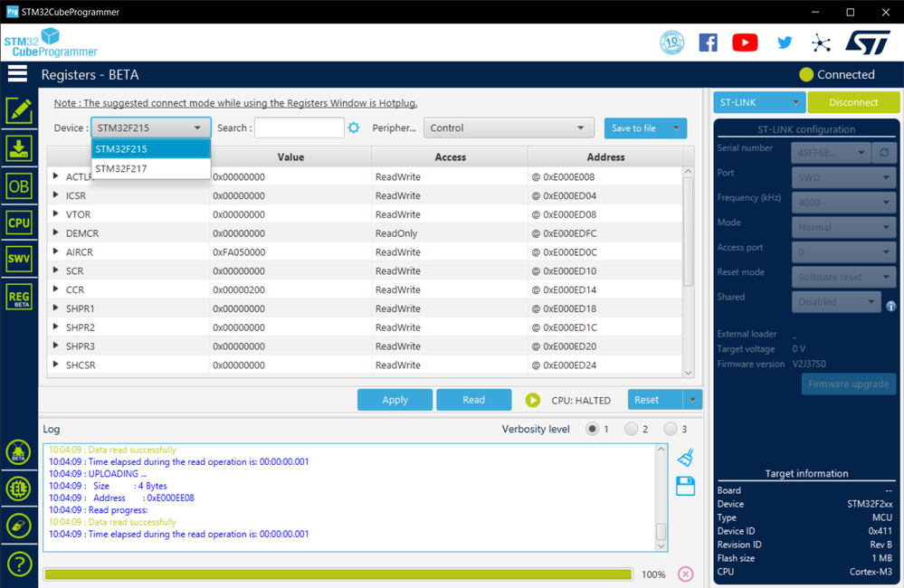The width and height of the screenshot is (904, 588).
Task: Click the Reset button
Action: coord(655,400)
